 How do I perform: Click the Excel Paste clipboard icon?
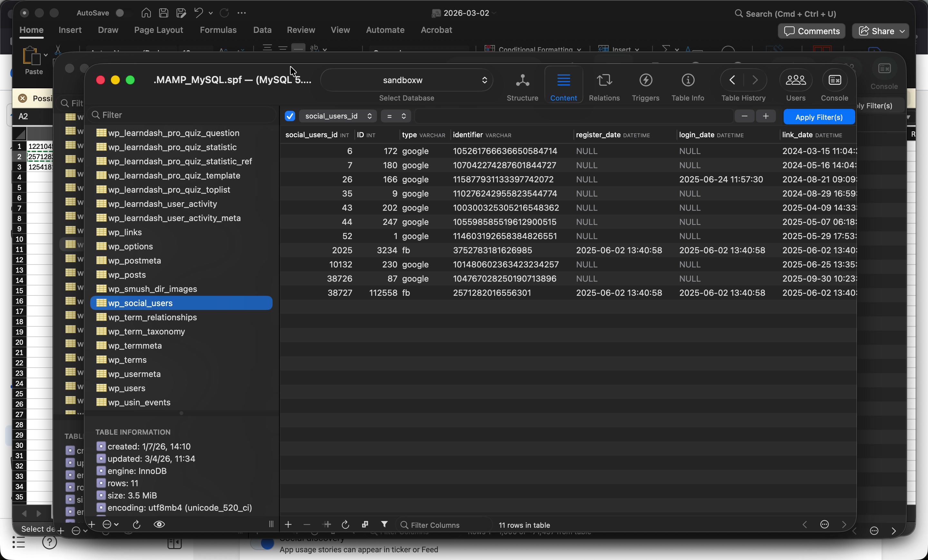(31, 56)
